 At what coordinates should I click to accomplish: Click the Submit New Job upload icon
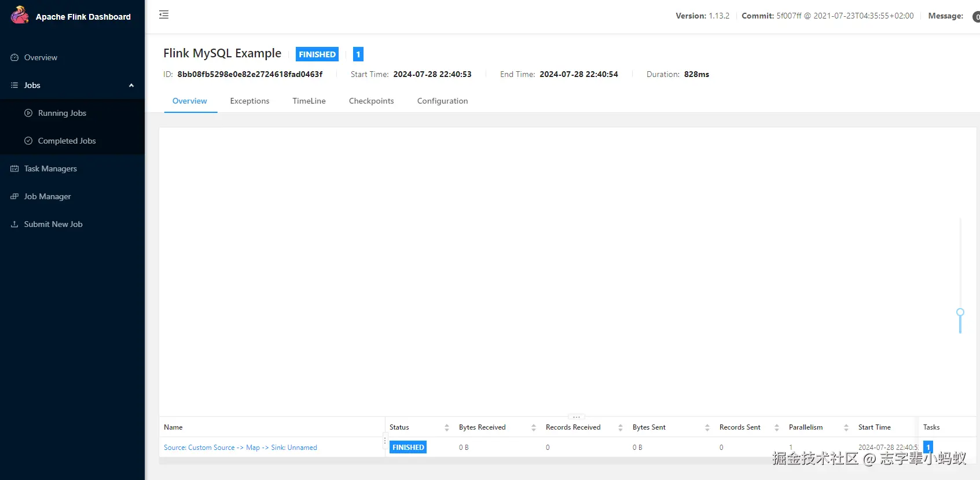tap(14, 224)
